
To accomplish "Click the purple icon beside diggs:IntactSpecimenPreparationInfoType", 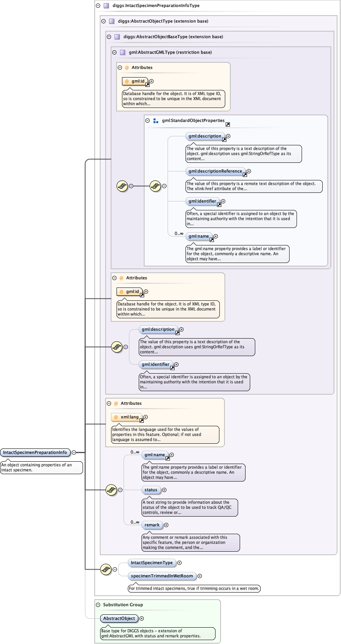I will click(x=106, y=6).
